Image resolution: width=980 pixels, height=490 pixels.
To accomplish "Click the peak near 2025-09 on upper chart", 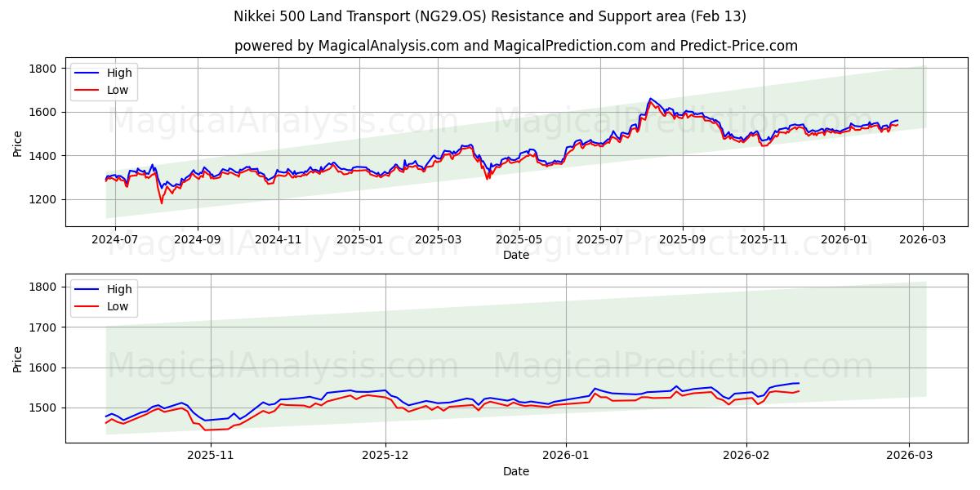I will tap(651, 99).
